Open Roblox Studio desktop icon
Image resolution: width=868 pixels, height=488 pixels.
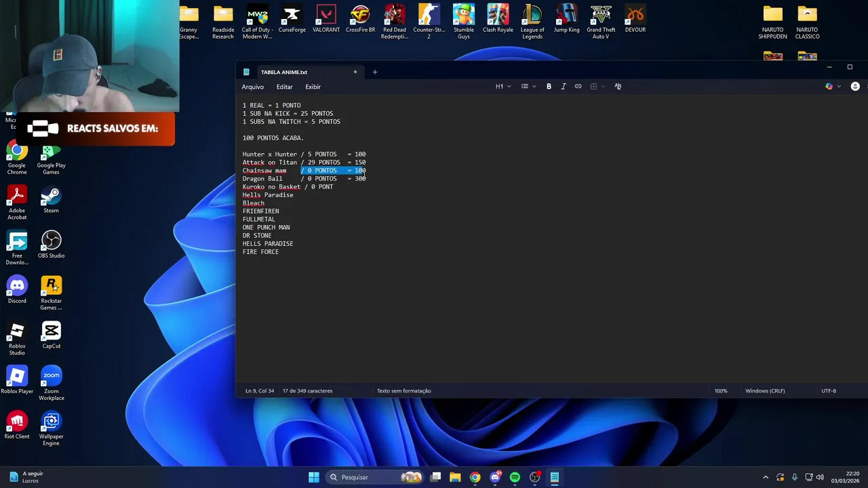(x=17, y=339)
